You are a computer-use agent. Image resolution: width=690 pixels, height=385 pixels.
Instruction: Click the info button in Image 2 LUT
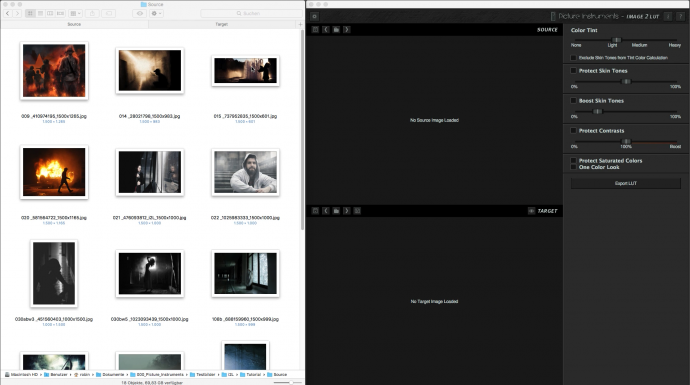[668, 16]
